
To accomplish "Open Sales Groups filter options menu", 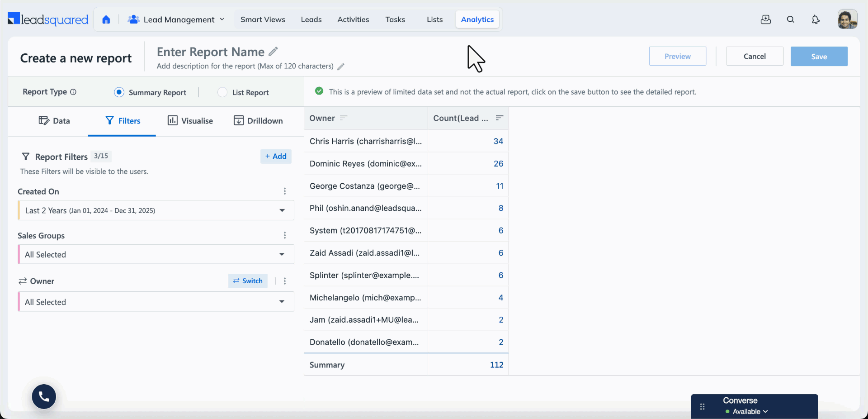I will (x=285, y=235).
